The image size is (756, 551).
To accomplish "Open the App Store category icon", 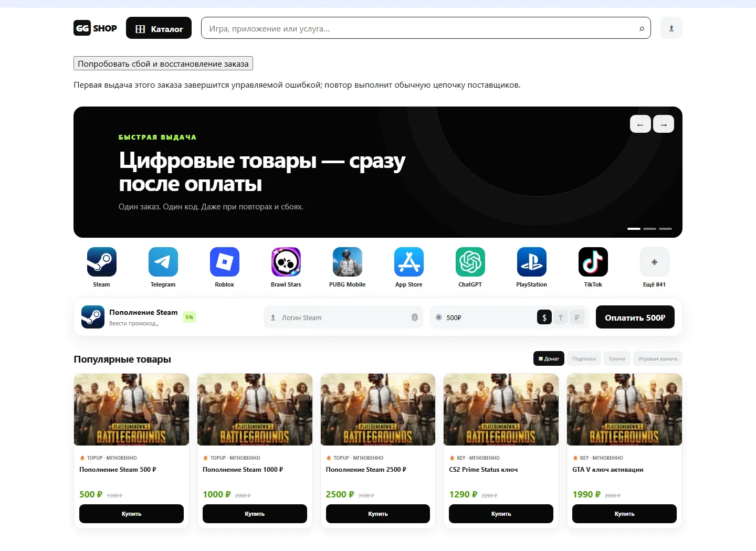I will [409, 262].
